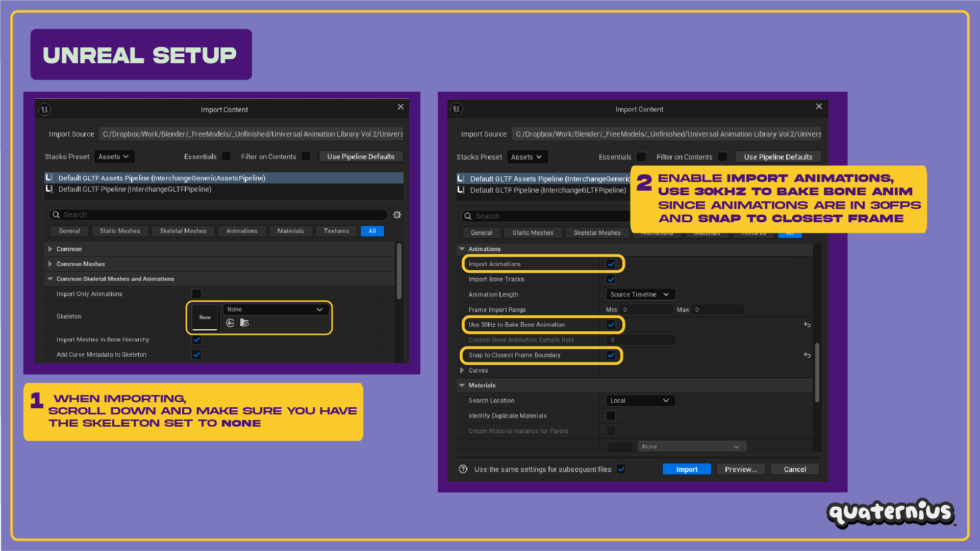The width and height of the screenshot is (980, 551).
Task: Expand the Common Meshes section
Action: (50, 264)
